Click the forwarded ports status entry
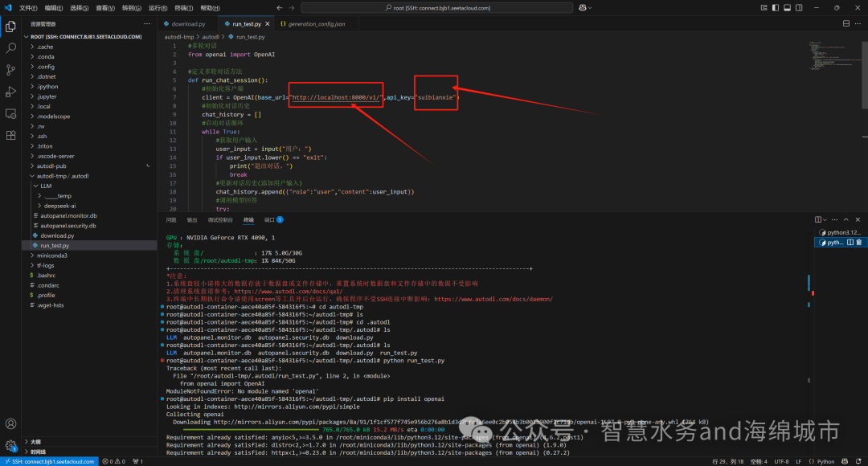This screenshot has width=868, height=466. coord(138,461)
